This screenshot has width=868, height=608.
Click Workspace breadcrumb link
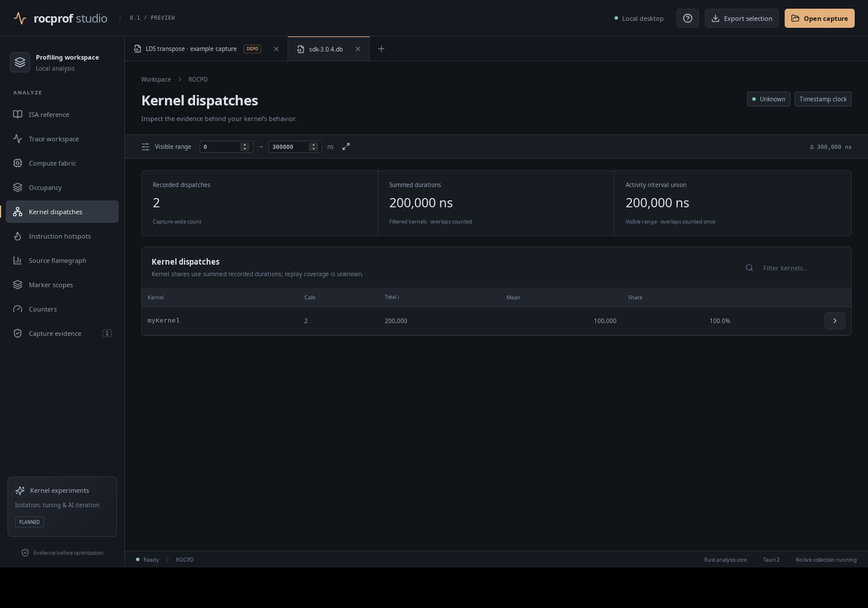156,79
